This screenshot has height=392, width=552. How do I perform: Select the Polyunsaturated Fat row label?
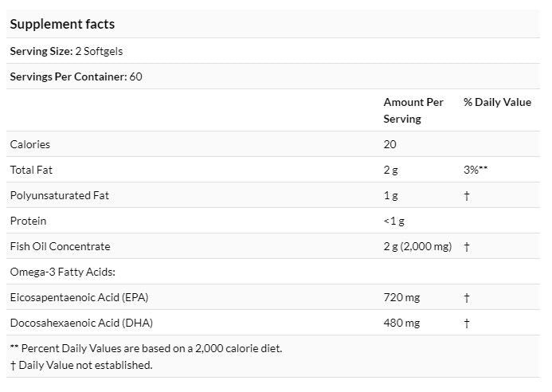coord(59,195)
